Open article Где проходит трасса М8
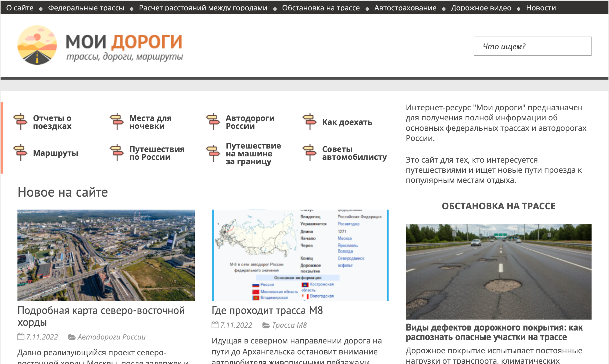The image size is (609, 364). click(x=267, y=310)
